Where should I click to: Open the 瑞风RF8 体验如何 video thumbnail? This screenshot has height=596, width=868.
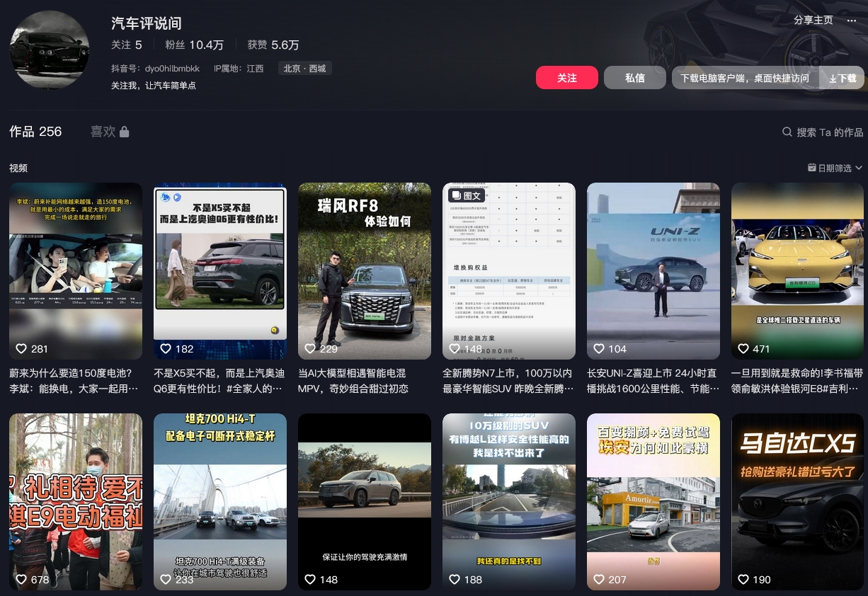point(365,271)
